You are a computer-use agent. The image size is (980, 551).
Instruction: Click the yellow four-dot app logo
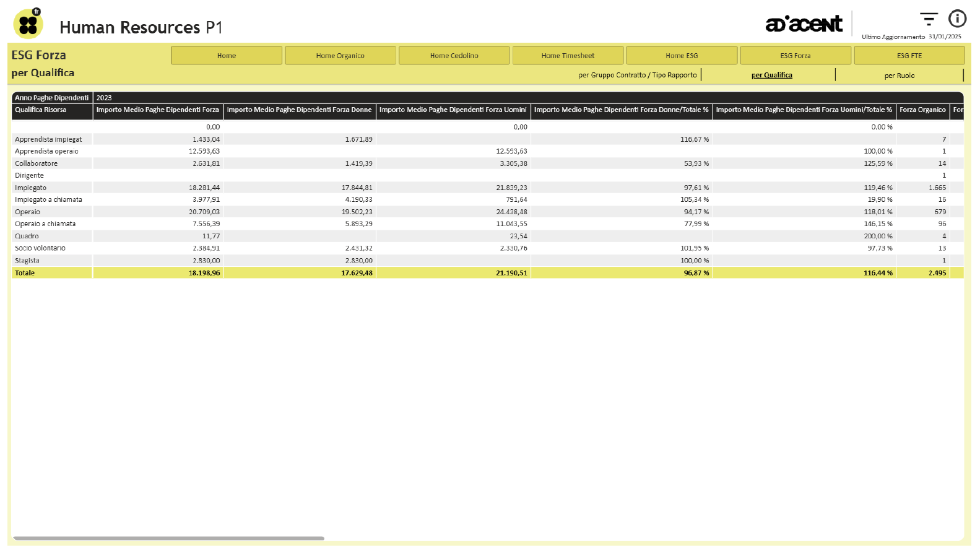pos(28,24)
